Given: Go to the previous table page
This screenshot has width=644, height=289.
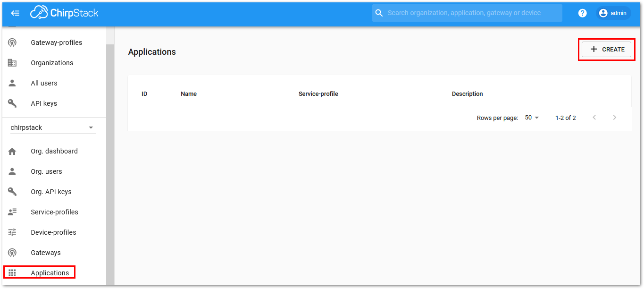Looking at the screenshot, I should (x=594, y=118).
